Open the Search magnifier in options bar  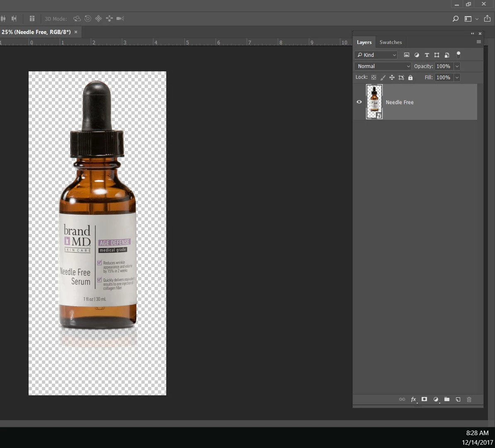tap(455, 19)
